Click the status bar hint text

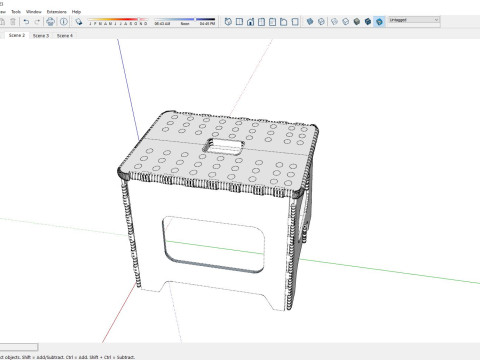tap(67, 357)
